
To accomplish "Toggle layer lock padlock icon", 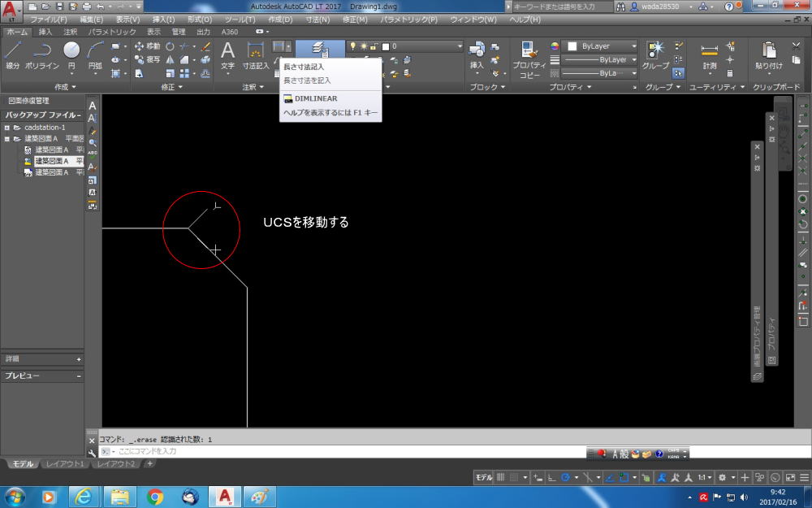I will [x=374, y=46].
